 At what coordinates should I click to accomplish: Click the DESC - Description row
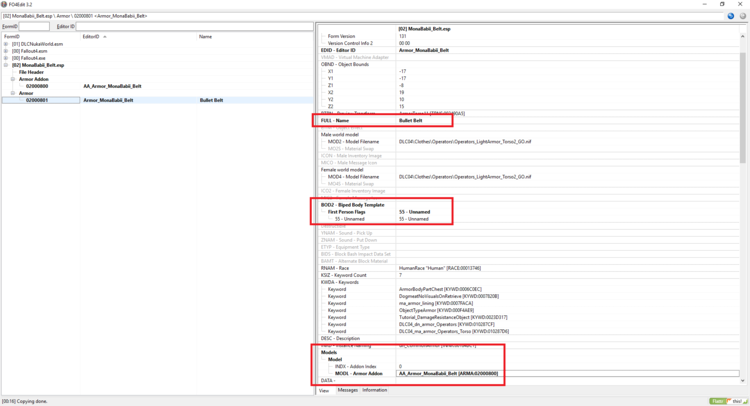point(529,339)
